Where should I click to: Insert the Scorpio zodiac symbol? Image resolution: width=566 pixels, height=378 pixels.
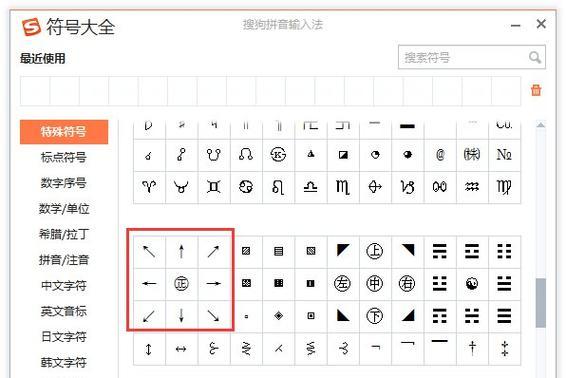(343, 187)
